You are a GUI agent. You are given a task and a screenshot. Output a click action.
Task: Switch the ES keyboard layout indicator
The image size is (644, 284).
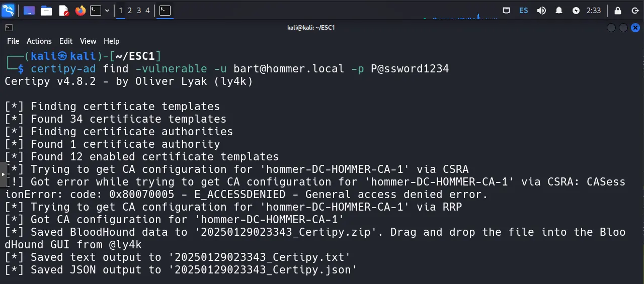pos(524,11)
